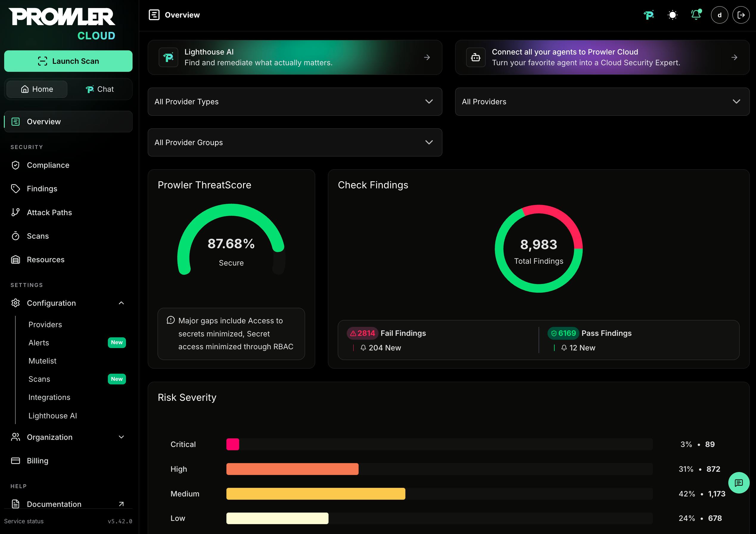
Task: Open Lighthouse AI settings in sidebar
Action: pyautogui.click(x=53, y=416)
